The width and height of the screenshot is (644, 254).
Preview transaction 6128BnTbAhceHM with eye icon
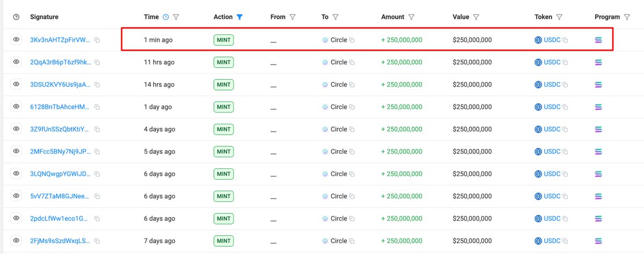point(16,106)
